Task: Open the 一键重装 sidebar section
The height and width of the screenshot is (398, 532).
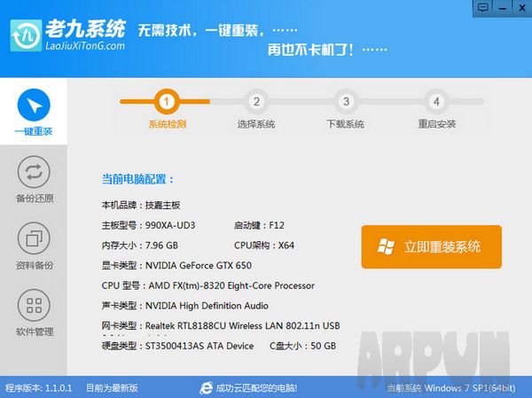Action: pyautogui.click(x=34, y=112)
